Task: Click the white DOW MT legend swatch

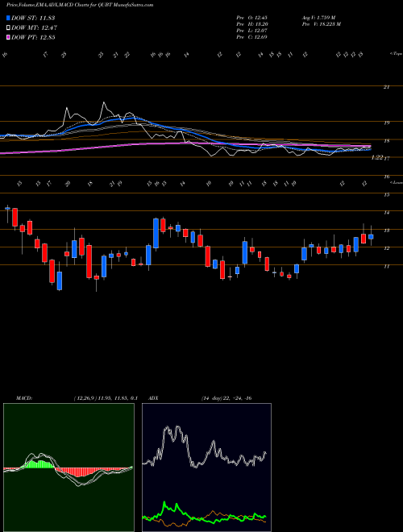Action: (x=8, y=27)
